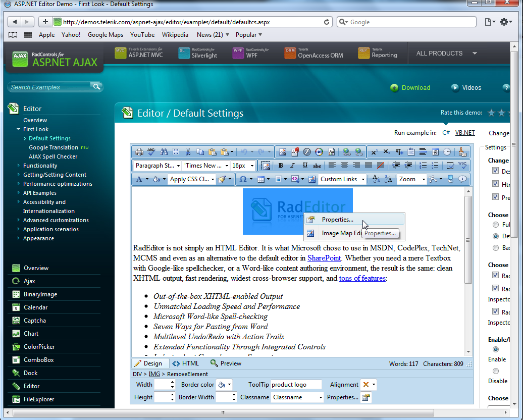523x420 pixels.
Task: Click the Copy icon in editor toolbar
Action: [x=200, y=152]
